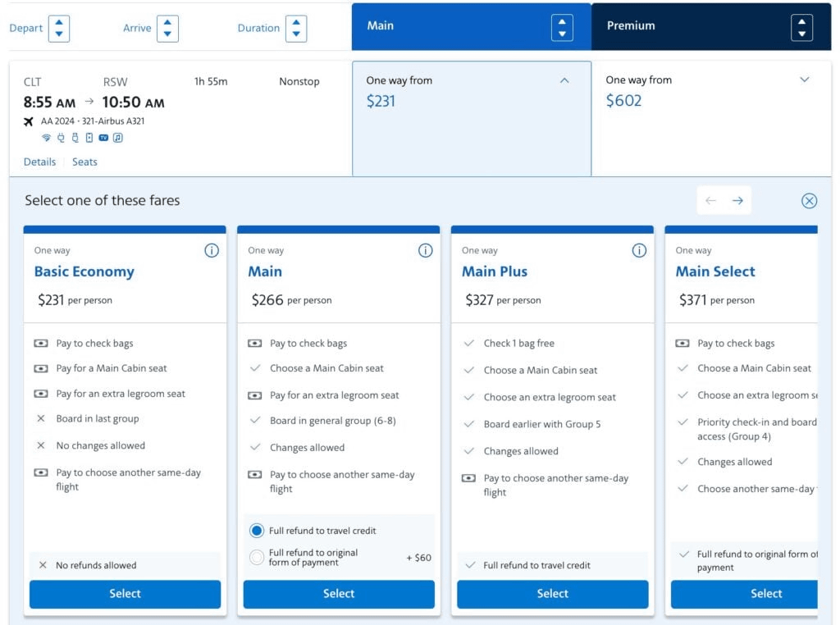The image size is (840, 625).
Task: Click the power outlet amenity icon
Action: [x=61, y=138]
